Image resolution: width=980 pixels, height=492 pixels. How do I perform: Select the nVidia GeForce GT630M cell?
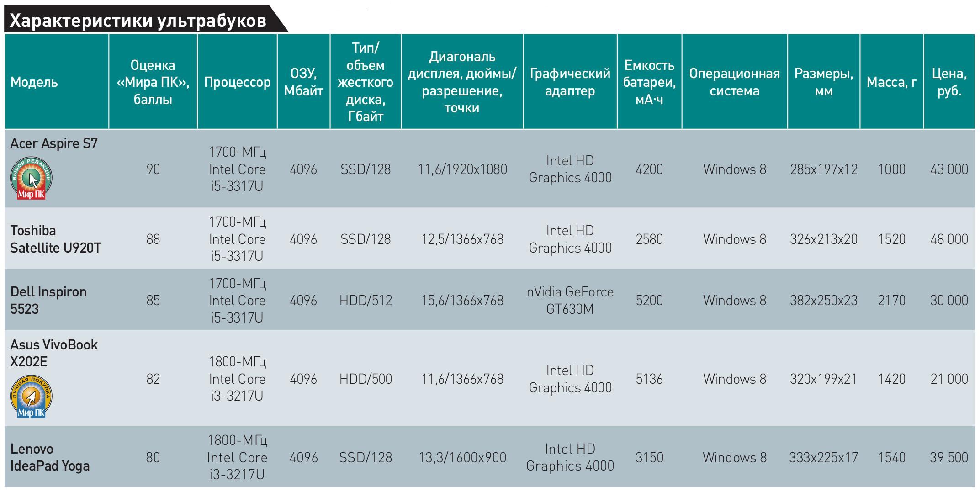pos(570,301)
